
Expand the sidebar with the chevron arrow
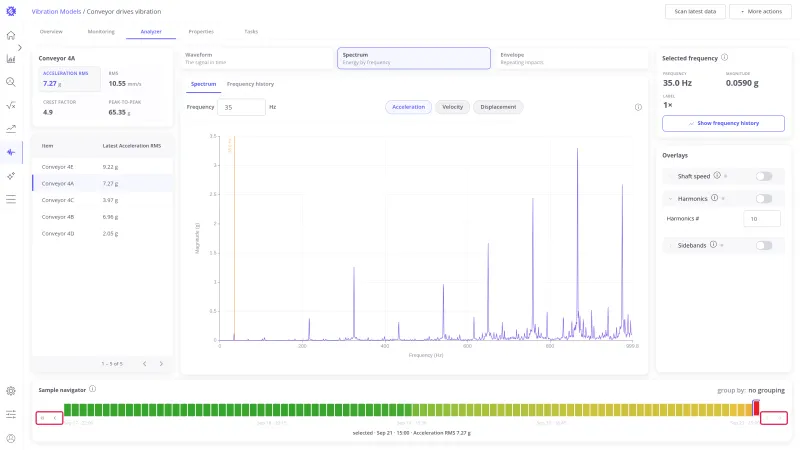(19, 47)
